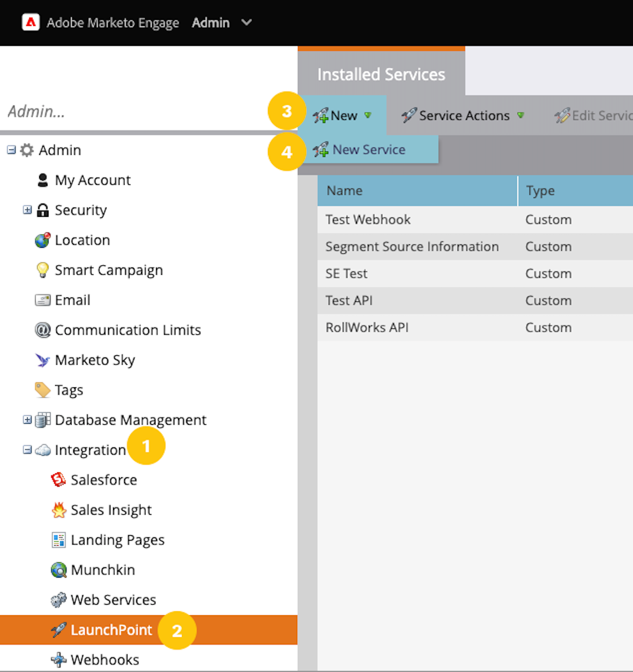Open the Service Actions dropdown menu
The width and height of the screenshot is (633, 672).
pyautogui.click(x=463, y=116)
